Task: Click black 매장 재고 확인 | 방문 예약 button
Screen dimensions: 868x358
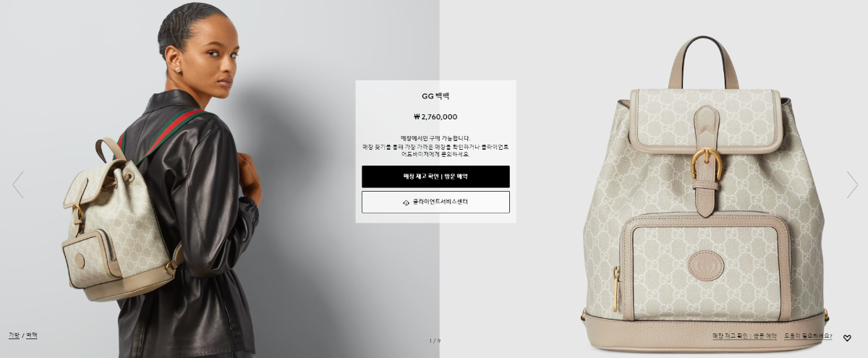Action: (x=435, y=176)
